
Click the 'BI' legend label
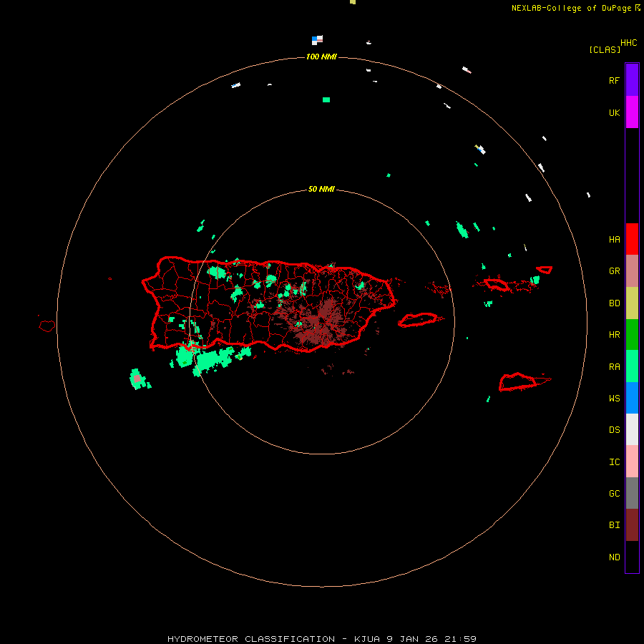[614, 525]
